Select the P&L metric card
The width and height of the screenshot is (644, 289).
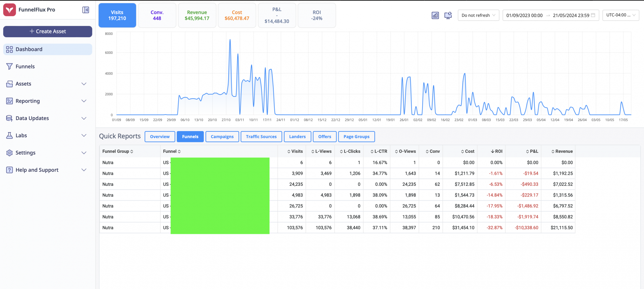pyautogui.click(x=277, y=15)
